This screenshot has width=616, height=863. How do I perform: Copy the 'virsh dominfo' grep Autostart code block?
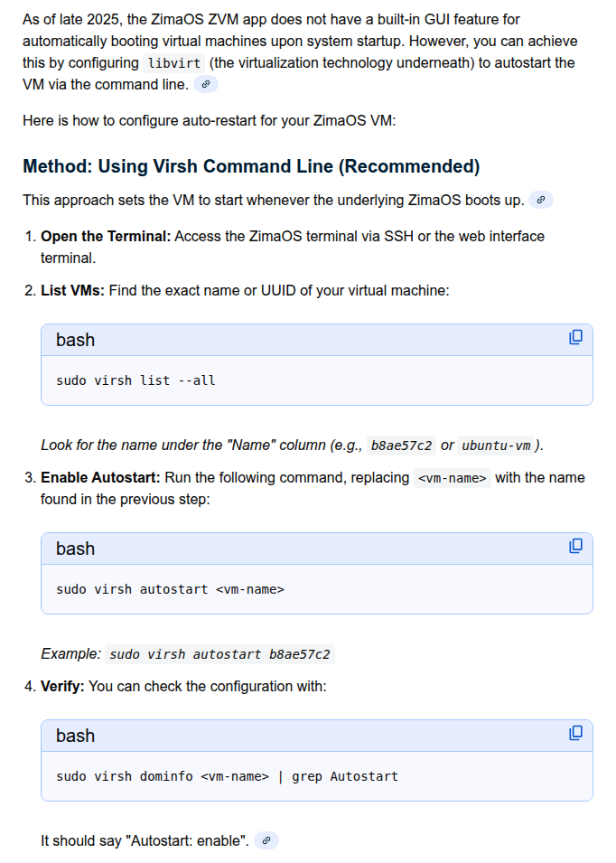pyautogui.click(x=575, y=734)
